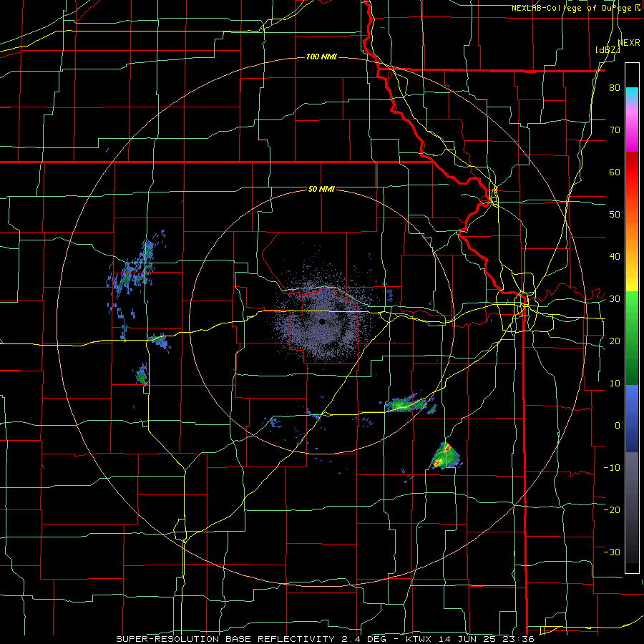Click the 70 dBZ scale value
This screenshot has width=644, height=644.
[615, 130]
